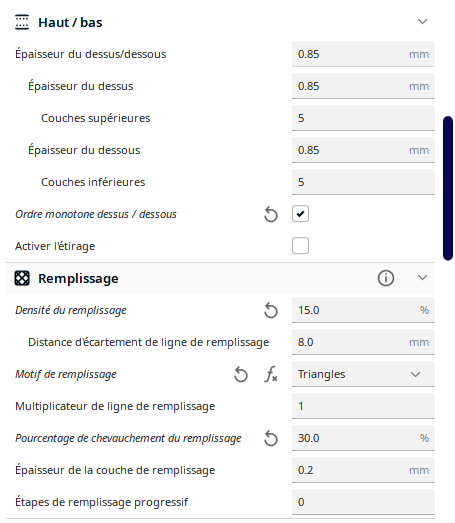Uncheck Ordre monotone dessus / dessous checkbox
455x523 pixels.
pos(300,214)
